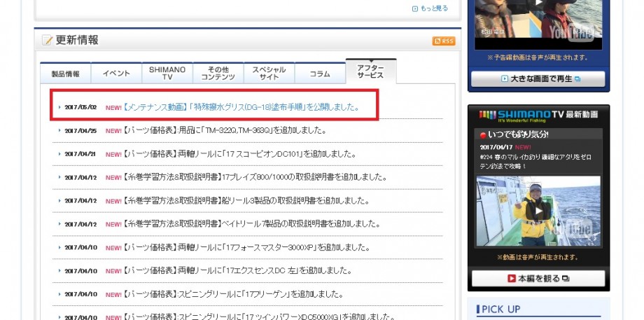Viewport: 644px width, 320px height.
Task: Select the その他コンテンツ tab
Action: (218, 74)
